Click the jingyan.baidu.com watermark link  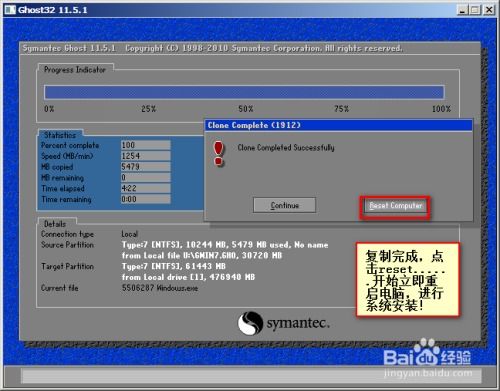tap(428, 373)
